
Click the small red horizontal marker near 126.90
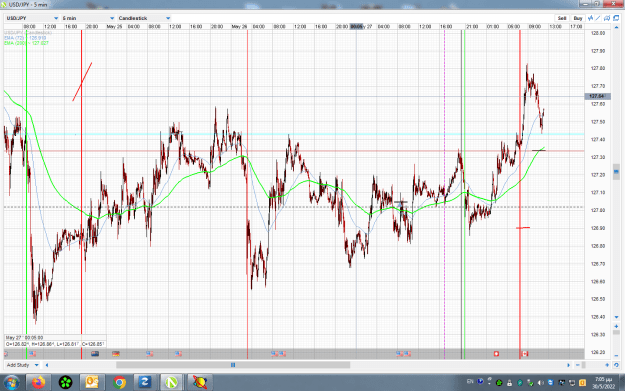[523, 228]
